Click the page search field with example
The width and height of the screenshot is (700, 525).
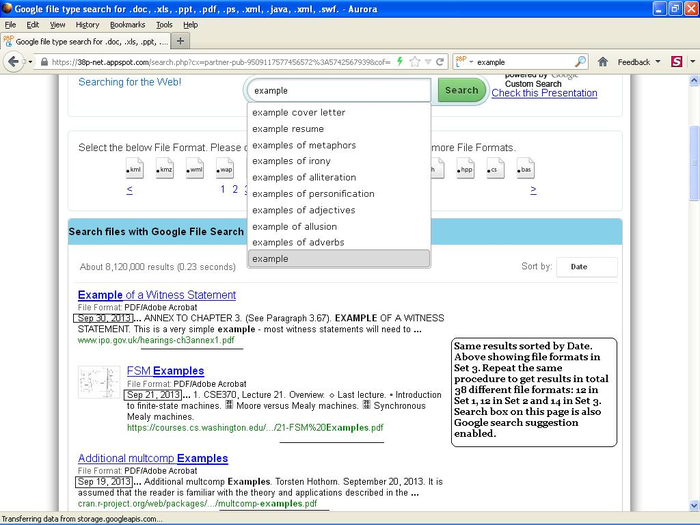pyautogui.click(x=339, y=91)
